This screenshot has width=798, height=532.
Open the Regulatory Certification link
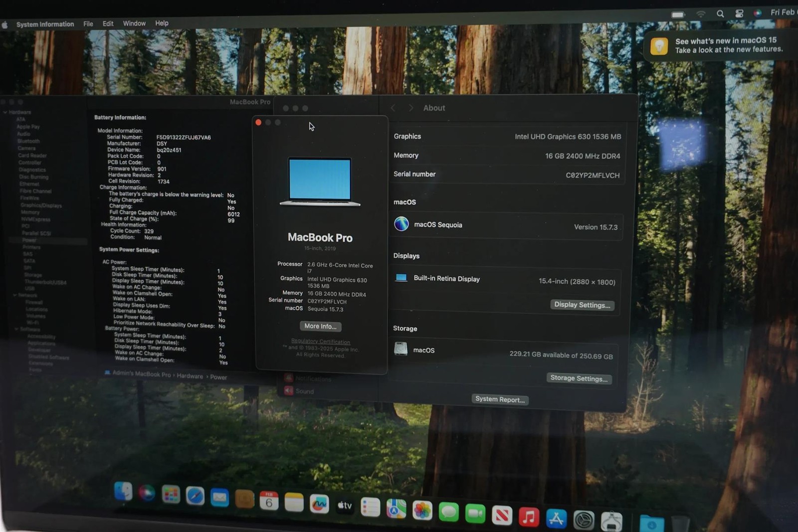[x=321, y=342]
